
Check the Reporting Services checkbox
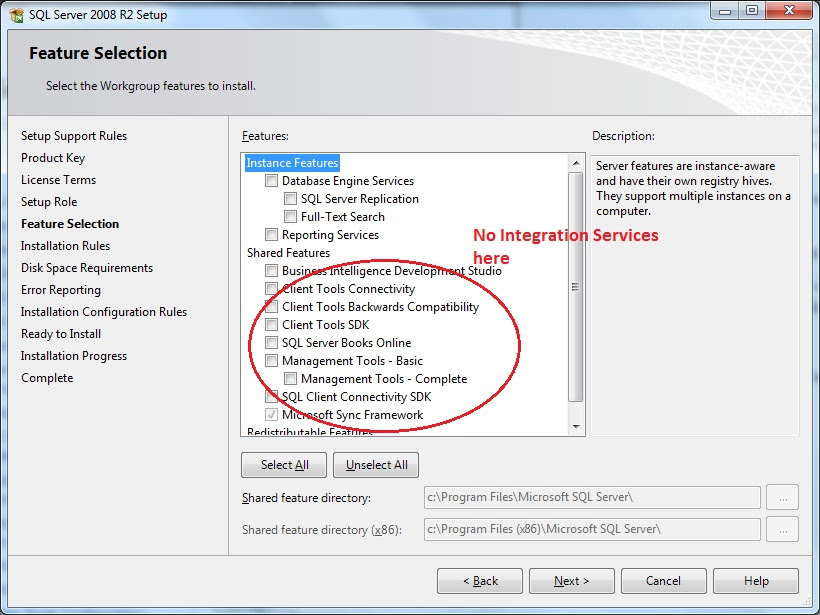[271, 235]
